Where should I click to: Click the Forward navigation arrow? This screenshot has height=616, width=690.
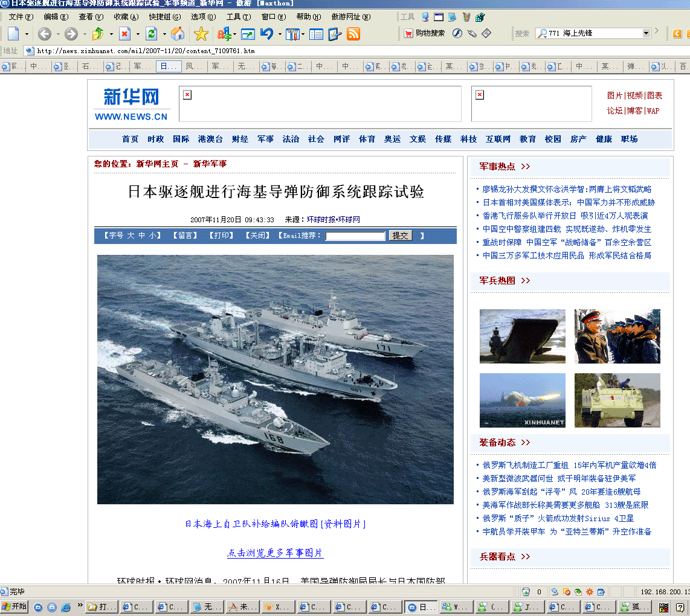(x=71, y=34)
